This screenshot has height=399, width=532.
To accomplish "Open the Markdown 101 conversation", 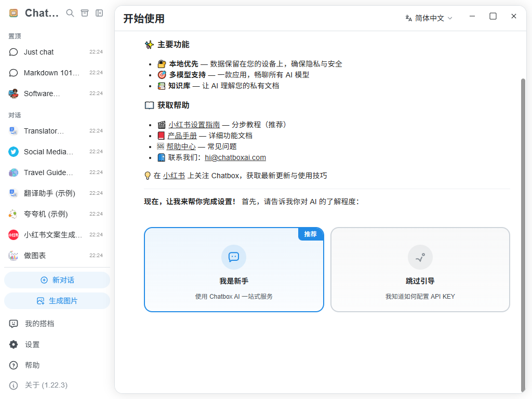I will click(56, 73).
